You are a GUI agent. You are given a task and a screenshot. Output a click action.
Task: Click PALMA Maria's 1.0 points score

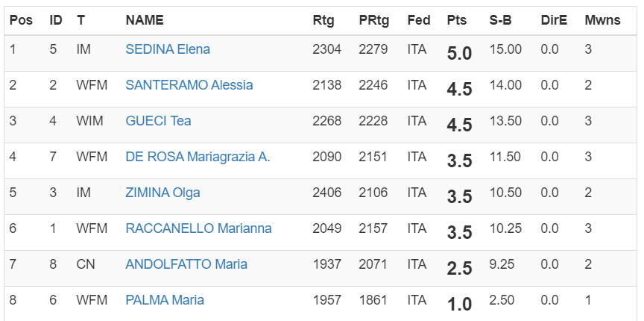click(459, 304)
